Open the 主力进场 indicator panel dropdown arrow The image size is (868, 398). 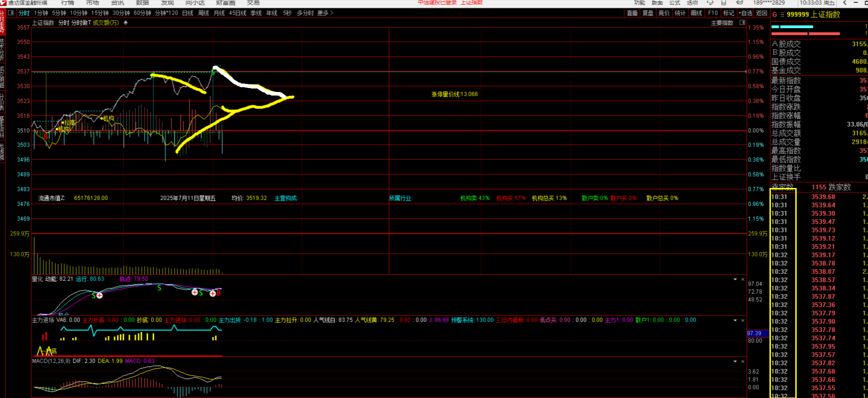click(735, 321)
